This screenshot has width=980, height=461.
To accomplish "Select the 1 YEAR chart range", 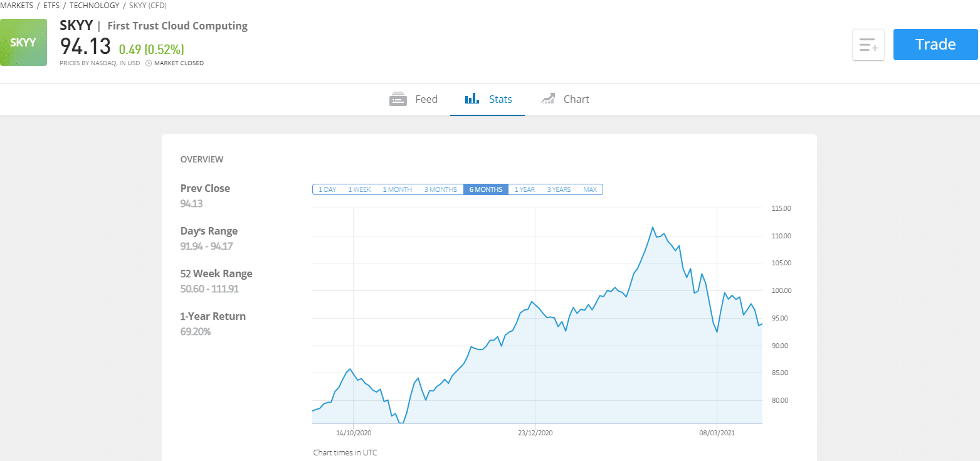I will point(525,189).
